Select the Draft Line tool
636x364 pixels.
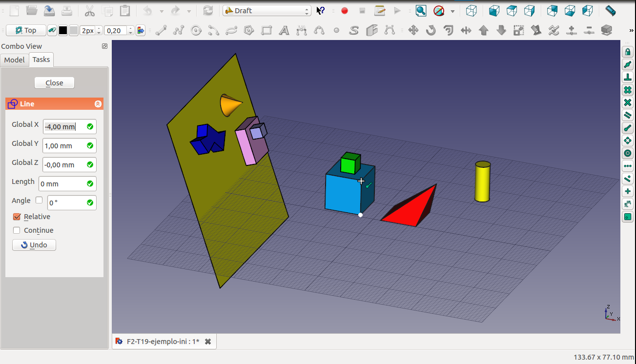coord(161,31)
